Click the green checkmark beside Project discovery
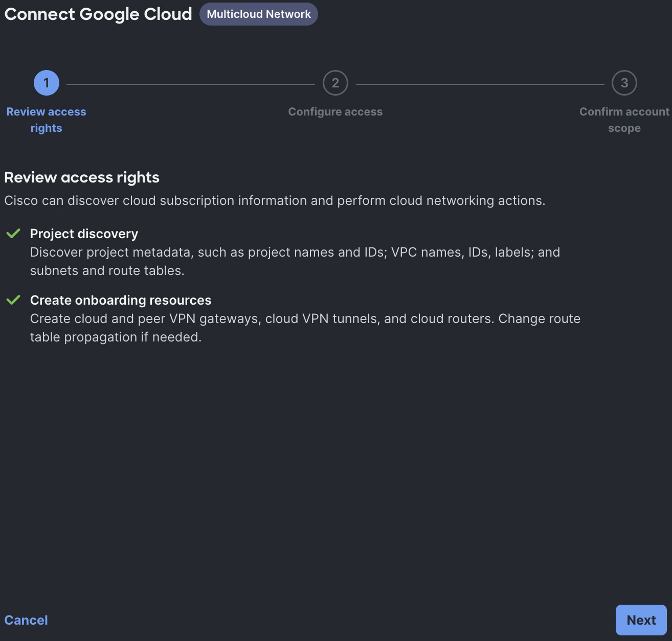 click(13, 234)
